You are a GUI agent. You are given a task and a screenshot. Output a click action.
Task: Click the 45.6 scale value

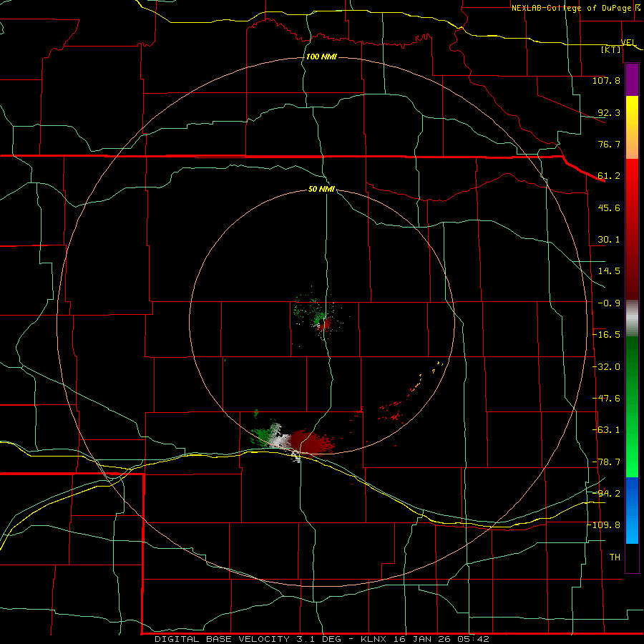pos(609,208)
